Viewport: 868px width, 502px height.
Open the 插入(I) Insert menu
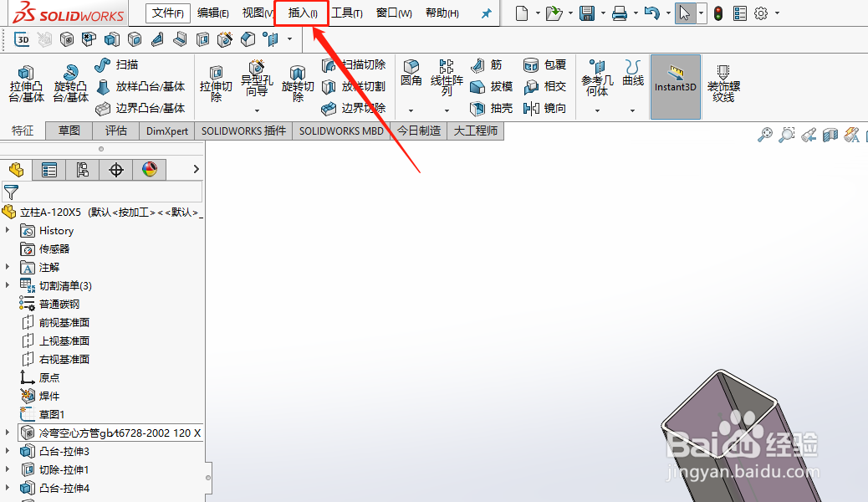click(x=302, y=13)
